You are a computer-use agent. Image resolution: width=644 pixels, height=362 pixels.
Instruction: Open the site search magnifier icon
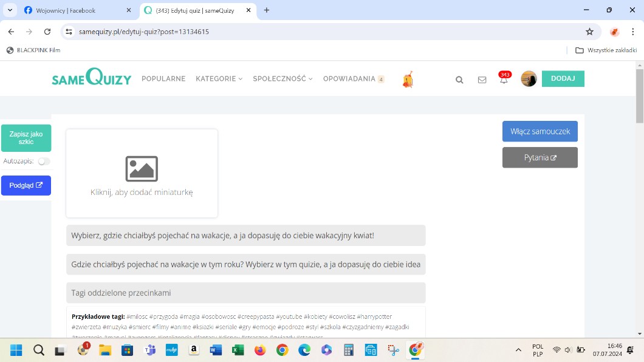(x=459, y=80)
